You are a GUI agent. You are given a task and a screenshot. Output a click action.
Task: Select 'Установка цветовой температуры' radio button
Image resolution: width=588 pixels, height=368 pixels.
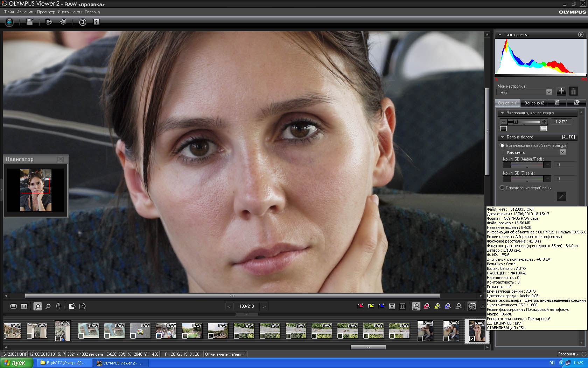502,145
